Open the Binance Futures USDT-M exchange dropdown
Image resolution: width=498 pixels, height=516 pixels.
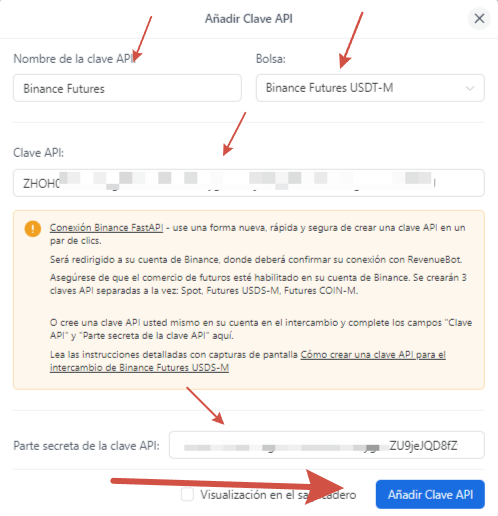[x=370, y=88]
